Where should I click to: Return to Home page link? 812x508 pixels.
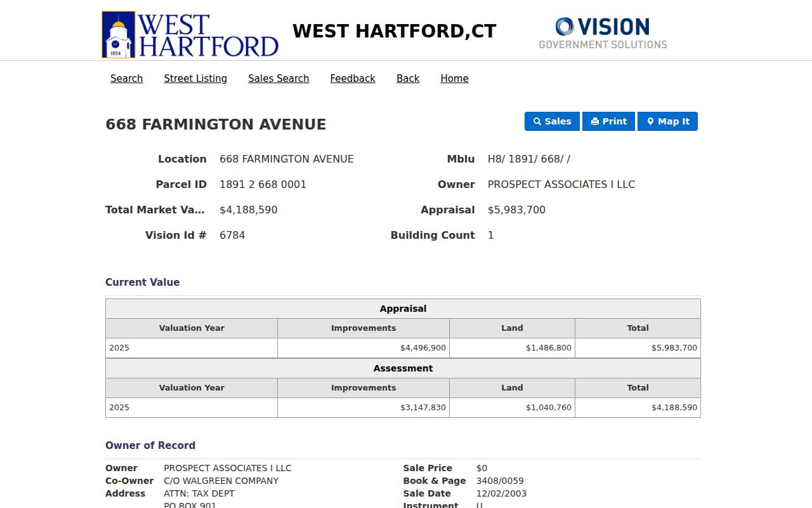point(454,78)
